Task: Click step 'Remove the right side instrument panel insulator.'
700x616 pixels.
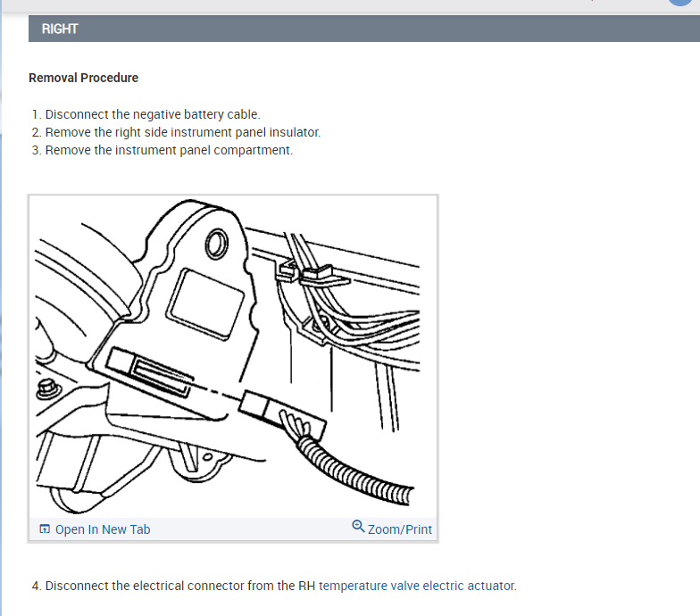Action: point(182,132)
